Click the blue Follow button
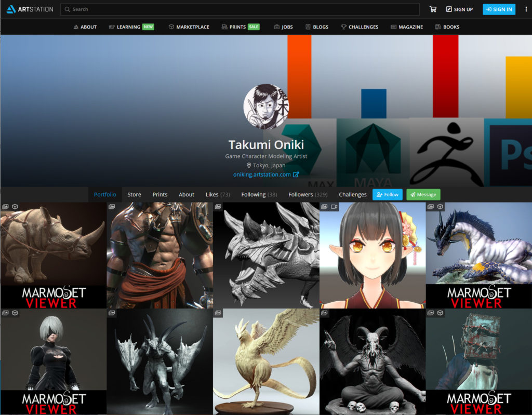 [x=388, y=194]
